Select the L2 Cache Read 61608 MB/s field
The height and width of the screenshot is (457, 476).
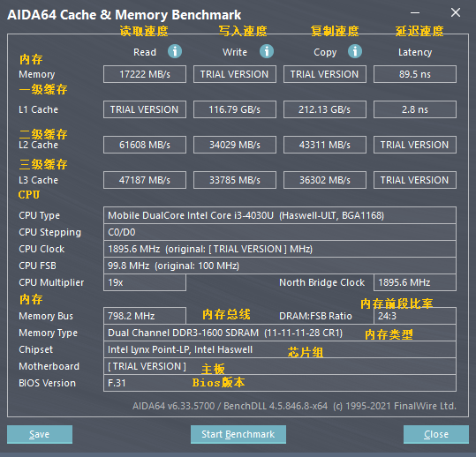pyautogui.click(x=145, y=145)
